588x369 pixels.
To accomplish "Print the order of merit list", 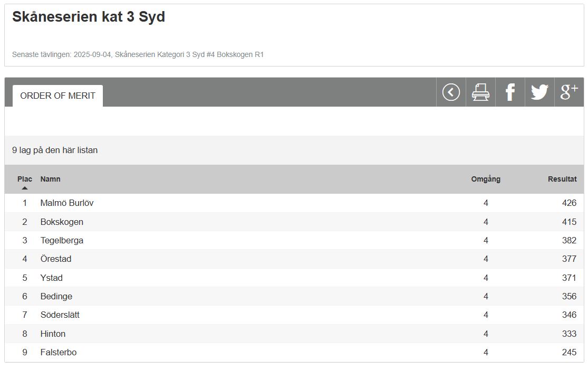I will click(480, 92).
